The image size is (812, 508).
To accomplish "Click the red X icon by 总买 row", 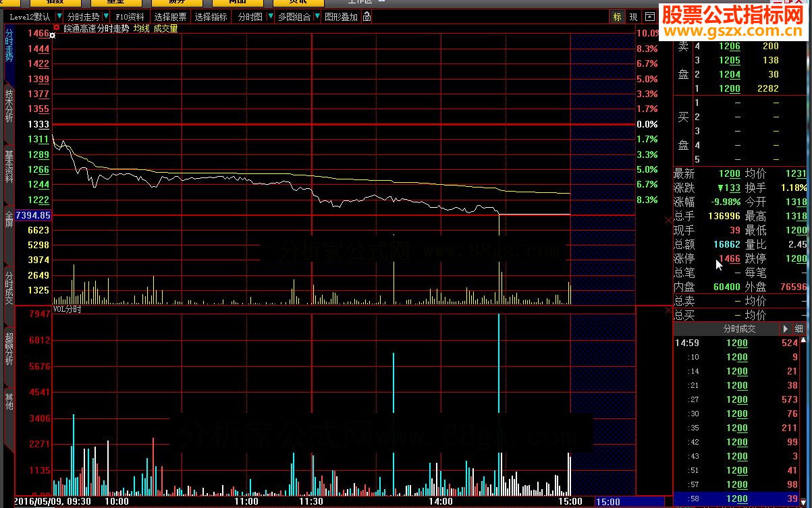I will [669, 311].
